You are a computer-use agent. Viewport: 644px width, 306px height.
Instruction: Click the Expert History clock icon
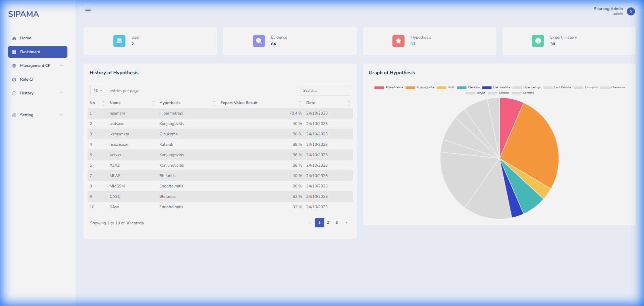coord(538,41)
